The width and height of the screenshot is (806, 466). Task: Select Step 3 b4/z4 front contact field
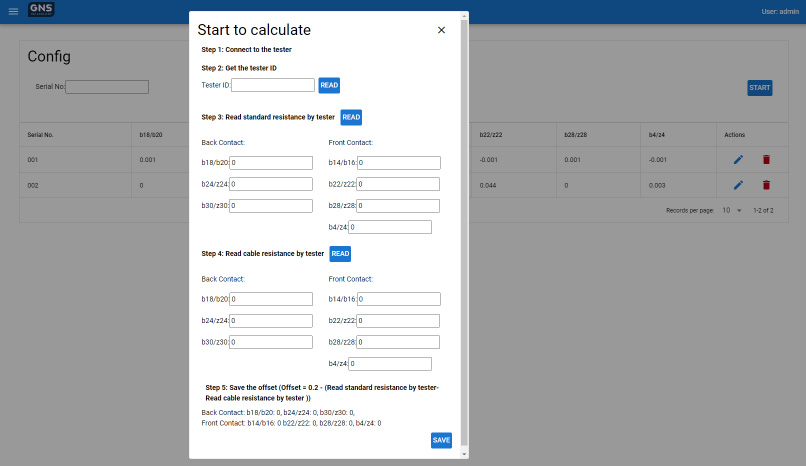[x=390, y=227]
